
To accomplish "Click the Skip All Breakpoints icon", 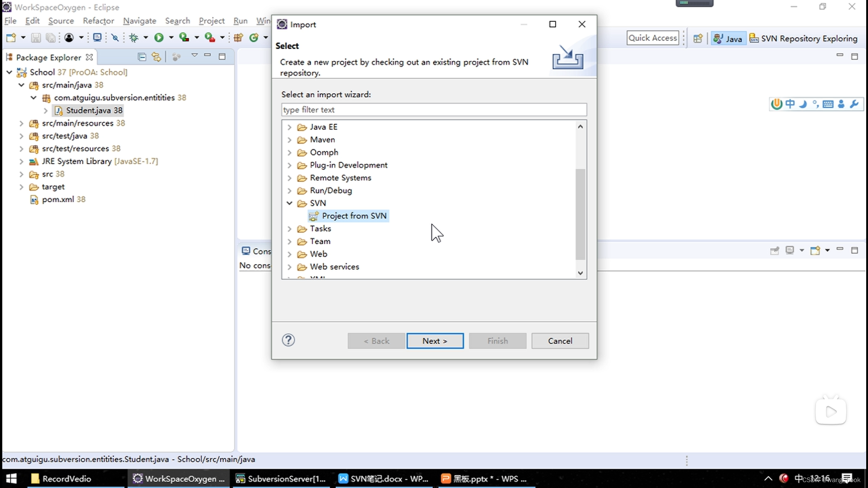I will (x=115, y=38).
